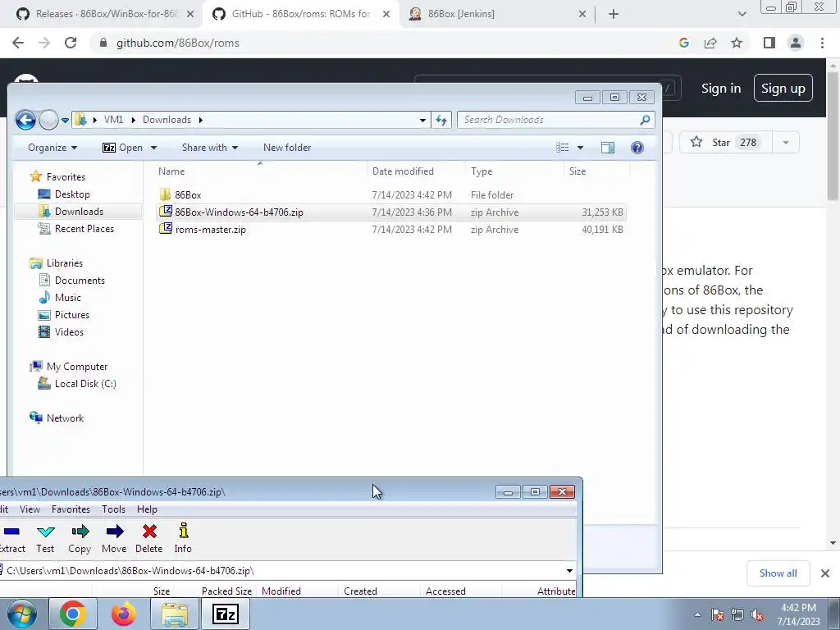Click the network icon in system tray
The height and width of the screenshot is (630, 840).
[737, 614]
